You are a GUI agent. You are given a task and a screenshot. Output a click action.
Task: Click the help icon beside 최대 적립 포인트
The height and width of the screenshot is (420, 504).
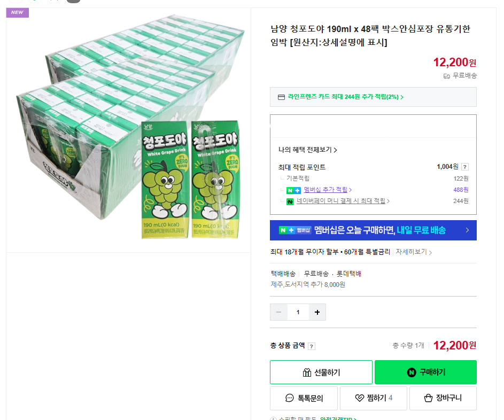pyautogui.click(x=465, y=167)
